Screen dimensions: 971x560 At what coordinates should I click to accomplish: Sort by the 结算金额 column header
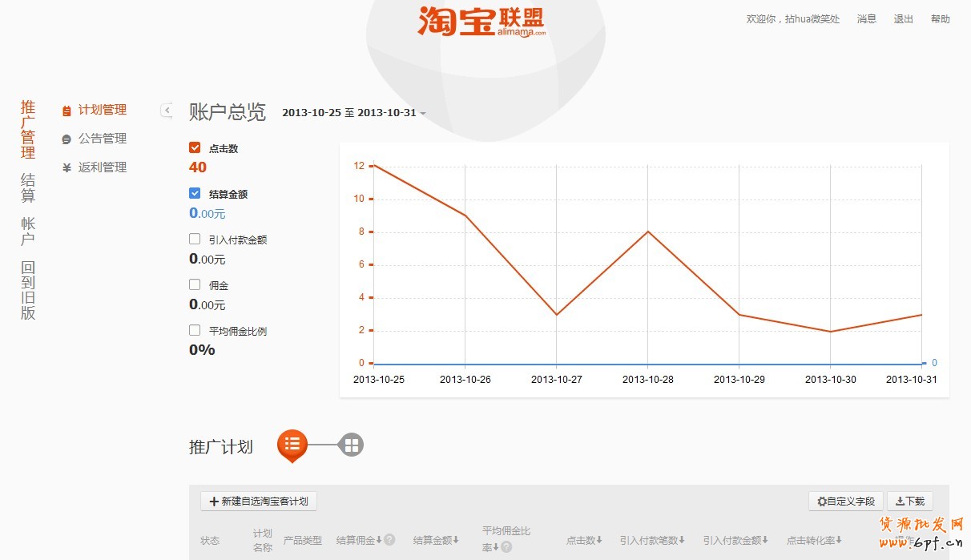click(x=436, y=540)
